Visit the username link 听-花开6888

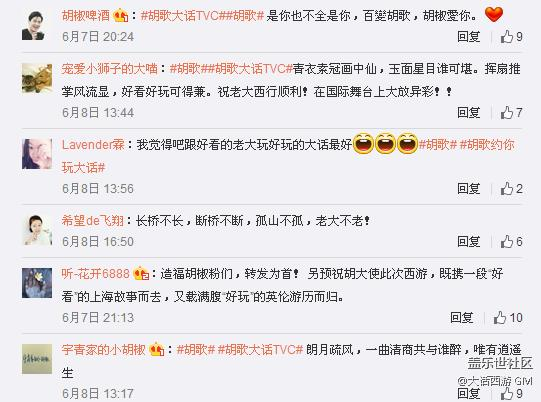pos(96,274)
